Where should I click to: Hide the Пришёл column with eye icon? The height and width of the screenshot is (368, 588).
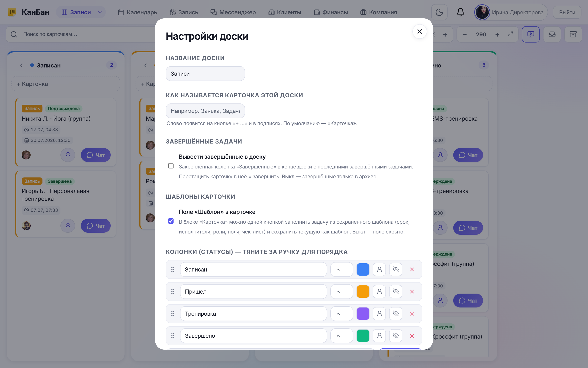(x=395, y=292)
